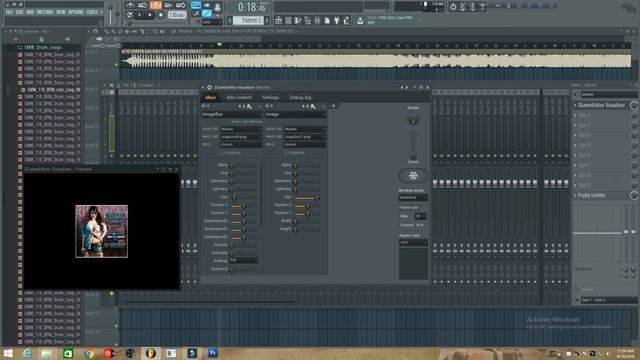The width and height of the screenshot is (640, 360).
Task: Select empty Slot 2 in mixer
Action: click(x=601, y=116)
